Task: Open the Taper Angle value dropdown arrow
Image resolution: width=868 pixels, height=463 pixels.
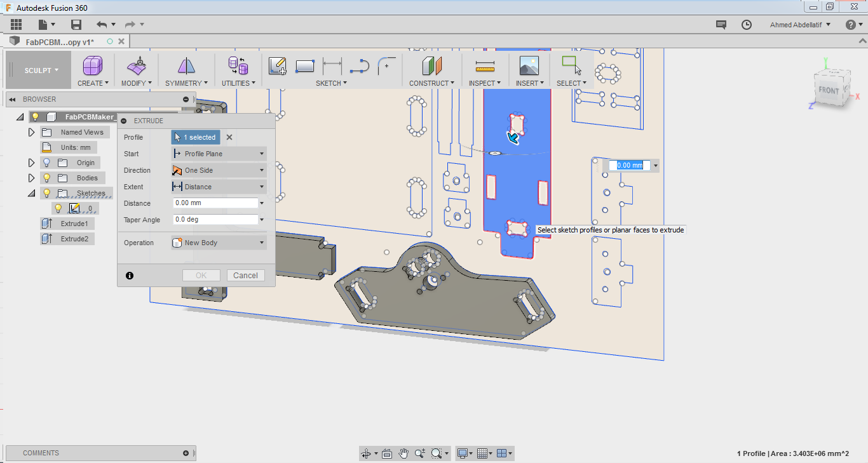Action: (262, 220)
